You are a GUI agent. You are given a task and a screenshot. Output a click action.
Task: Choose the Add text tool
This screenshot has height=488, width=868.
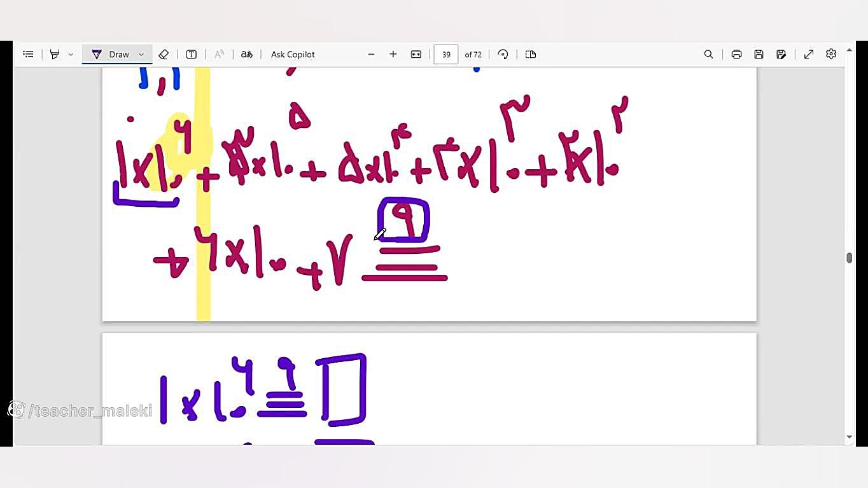pyautogui.click(x=191, y=54)
